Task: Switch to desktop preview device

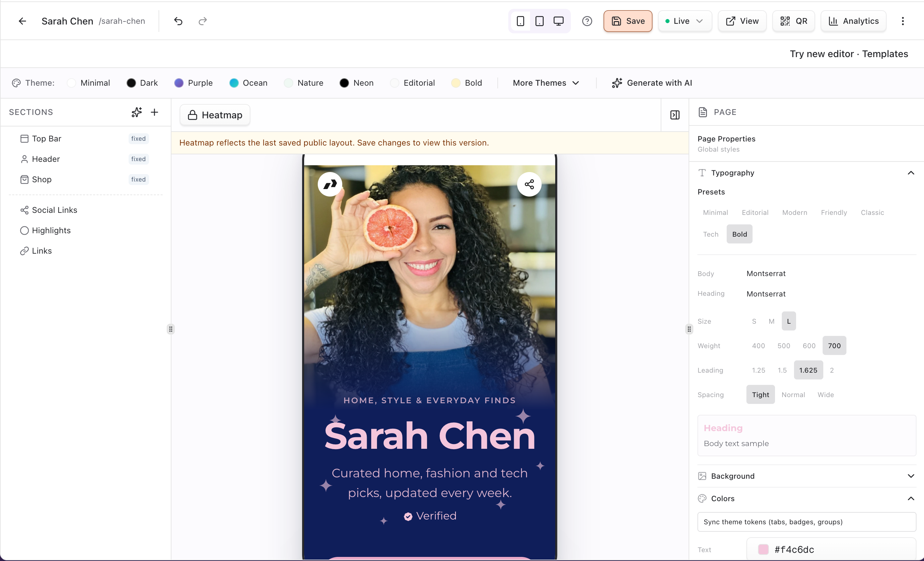Action: 558,21
